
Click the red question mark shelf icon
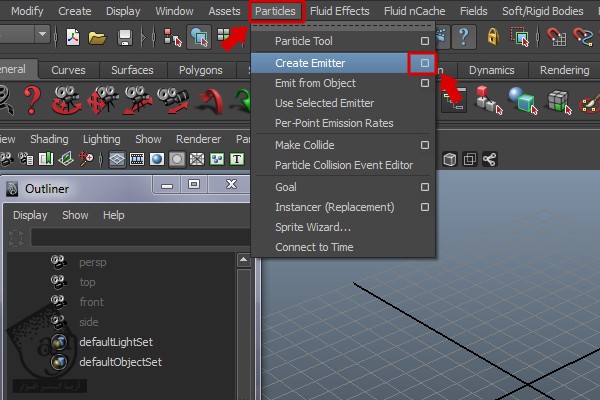(32, 101)
